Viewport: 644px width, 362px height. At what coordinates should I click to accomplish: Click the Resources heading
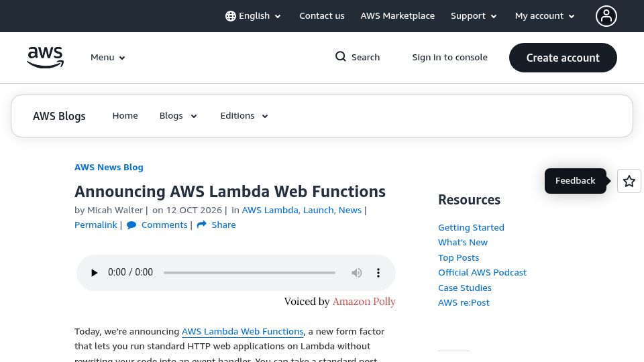point(469,200)
